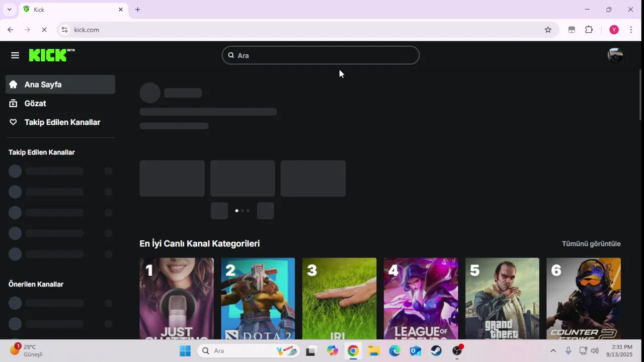Focus the Kick 'Ara' search field
The height and width of the screenshot is (362, 644).
coord(320,55)
